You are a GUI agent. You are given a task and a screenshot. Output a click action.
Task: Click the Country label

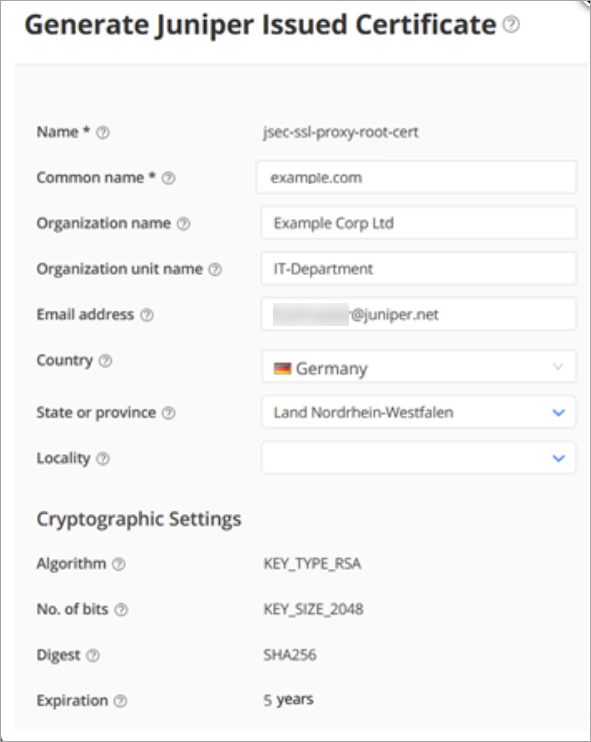[x=65, y=361]
